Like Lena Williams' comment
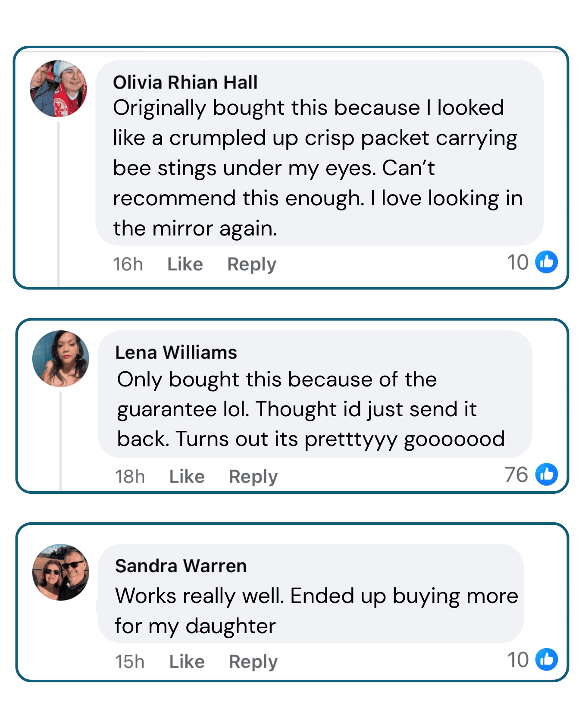This screenshot has width=582, height=728. [x=187, y=477]
